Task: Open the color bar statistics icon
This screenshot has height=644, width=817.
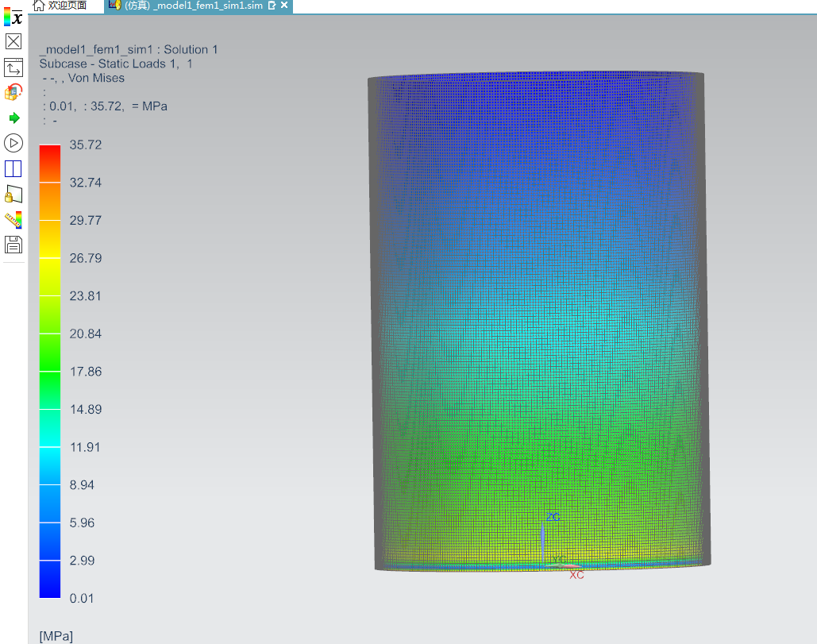Action: [13, 17]
